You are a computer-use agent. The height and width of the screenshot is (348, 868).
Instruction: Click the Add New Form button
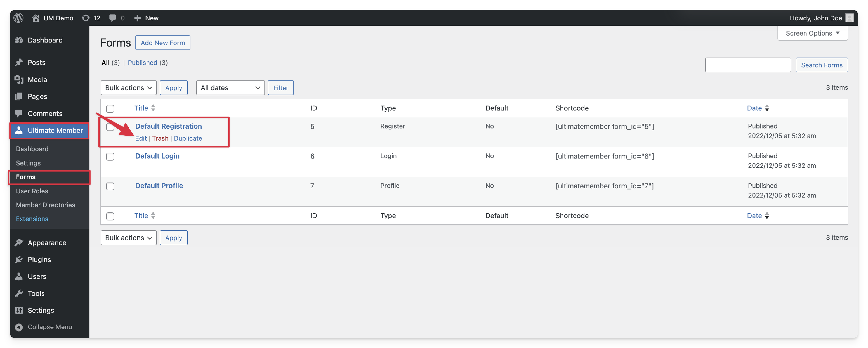[163, 43]
